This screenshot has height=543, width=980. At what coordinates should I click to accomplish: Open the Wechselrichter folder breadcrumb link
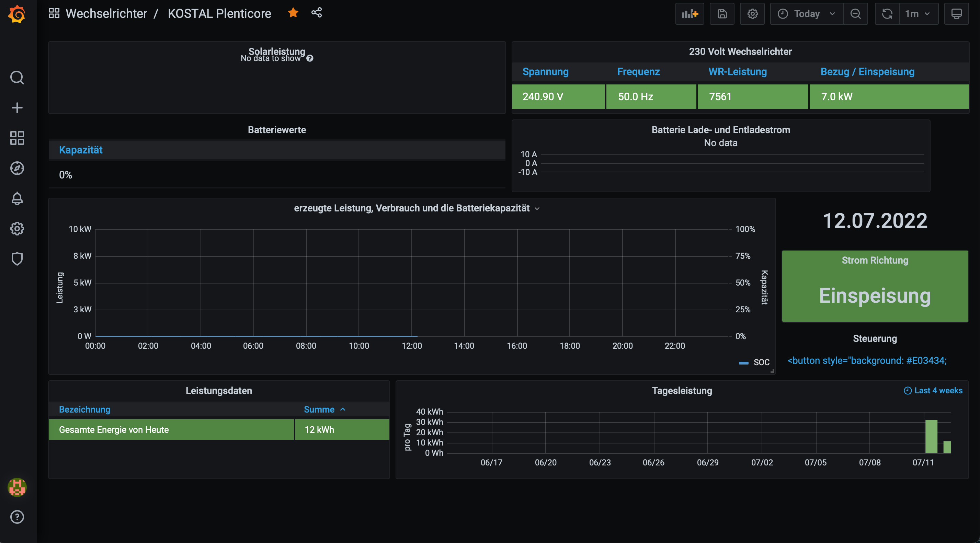point(106,14)
